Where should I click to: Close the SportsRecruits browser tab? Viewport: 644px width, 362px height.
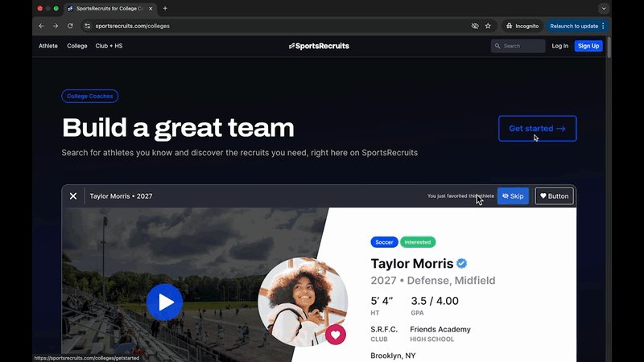click(x=151, y=8)
